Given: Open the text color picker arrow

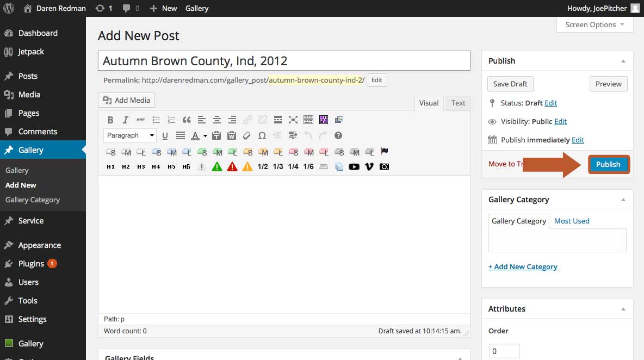Looking at the screenshot, I should click(205, 136).
